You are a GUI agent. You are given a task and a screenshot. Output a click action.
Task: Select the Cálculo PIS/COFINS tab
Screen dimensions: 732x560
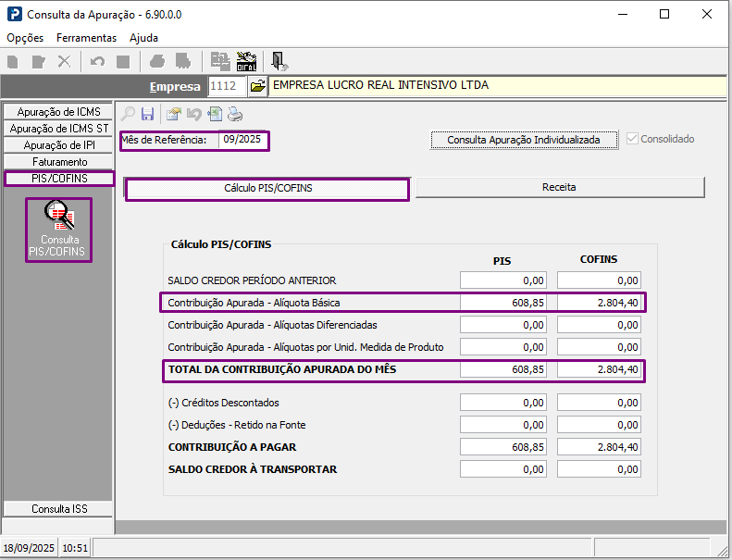click(x=267, y=189)
